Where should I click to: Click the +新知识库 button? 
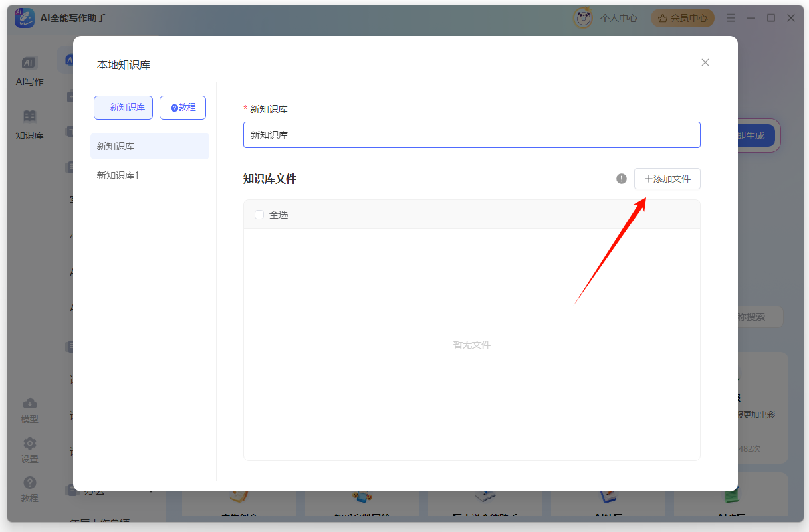pyautogui.click(x=123, y=108)
